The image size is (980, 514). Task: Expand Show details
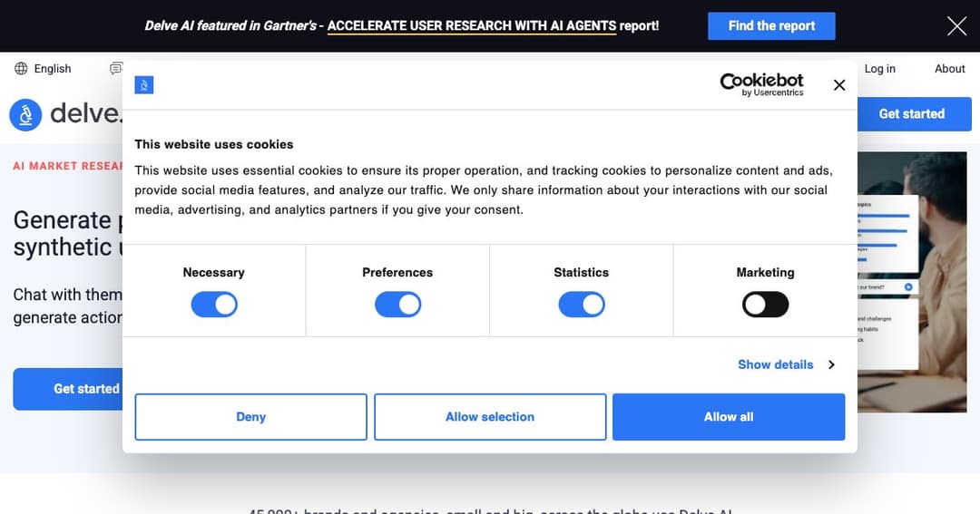click(x=786, y=364)
